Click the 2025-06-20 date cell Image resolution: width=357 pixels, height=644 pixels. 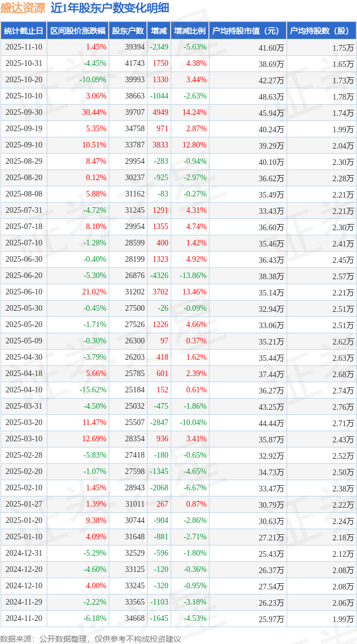pyautogui.click(x=24, y=276)
